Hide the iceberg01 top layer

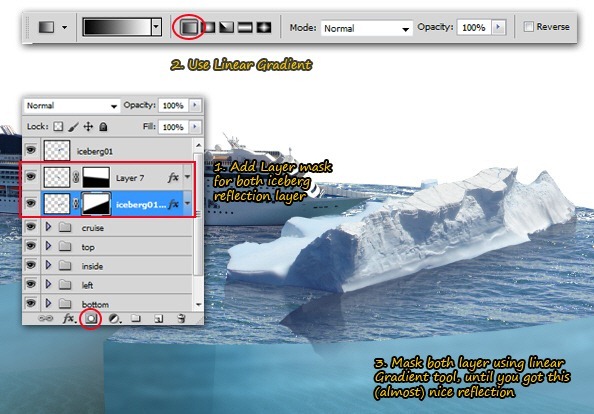point(31,150)
